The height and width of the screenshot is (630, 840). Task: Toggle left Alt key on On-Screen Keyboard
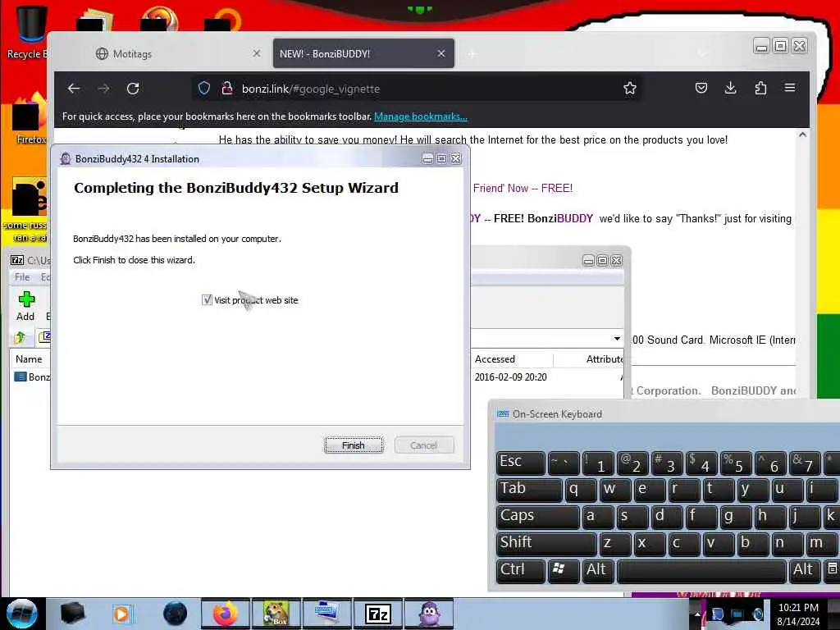point(598,571)
